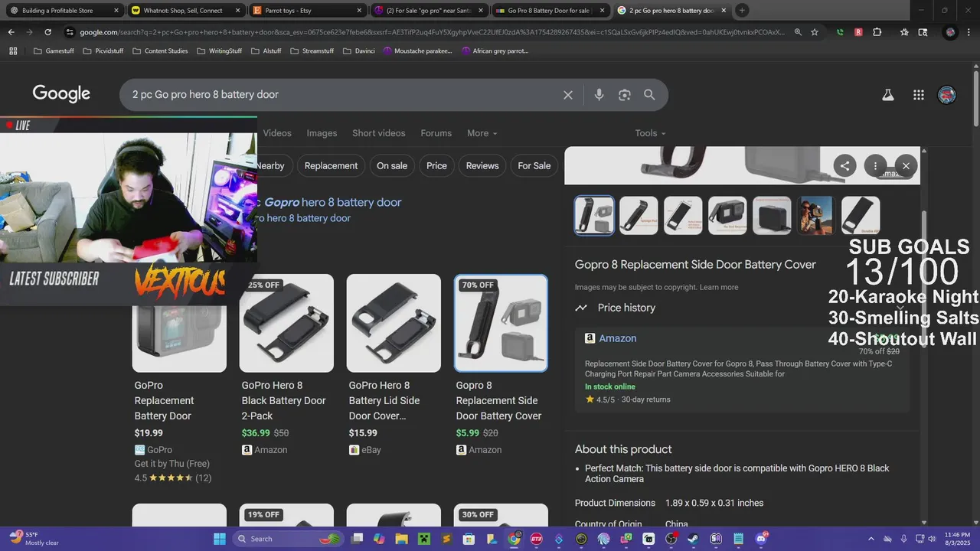
Task: Click the magnifier search button
Action: tap(649, 95)
